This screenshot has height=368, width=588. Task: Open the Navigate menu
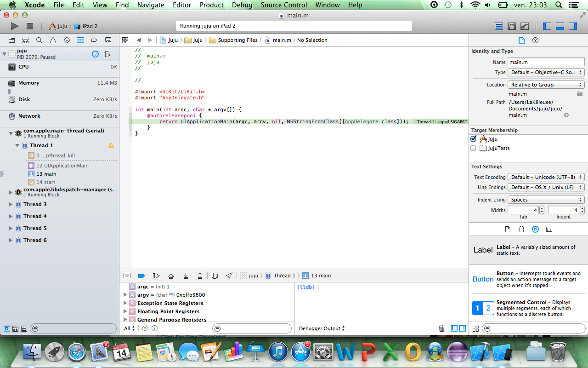151,5
